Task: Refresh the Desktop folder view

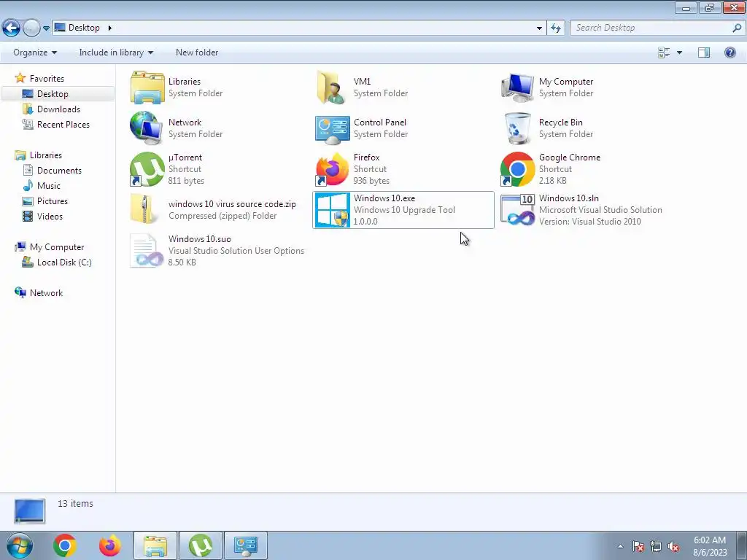Action: point(555,28)
